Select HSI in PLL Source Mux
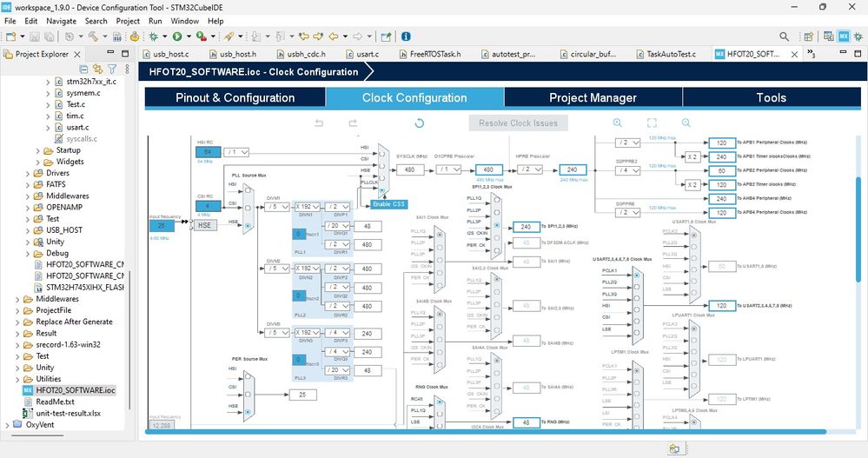868x458 pixels. 248,190
